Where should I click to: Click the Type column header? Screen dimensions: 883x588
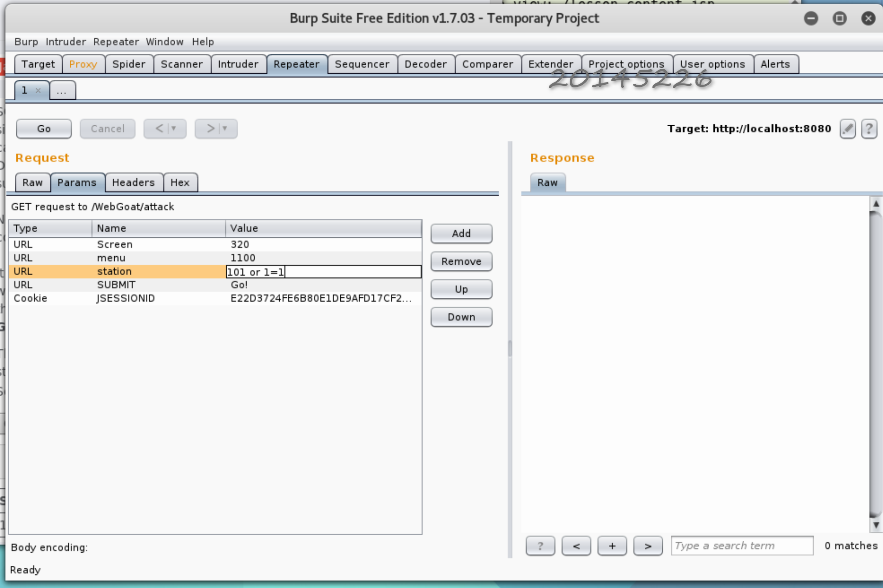click(50, 228)
